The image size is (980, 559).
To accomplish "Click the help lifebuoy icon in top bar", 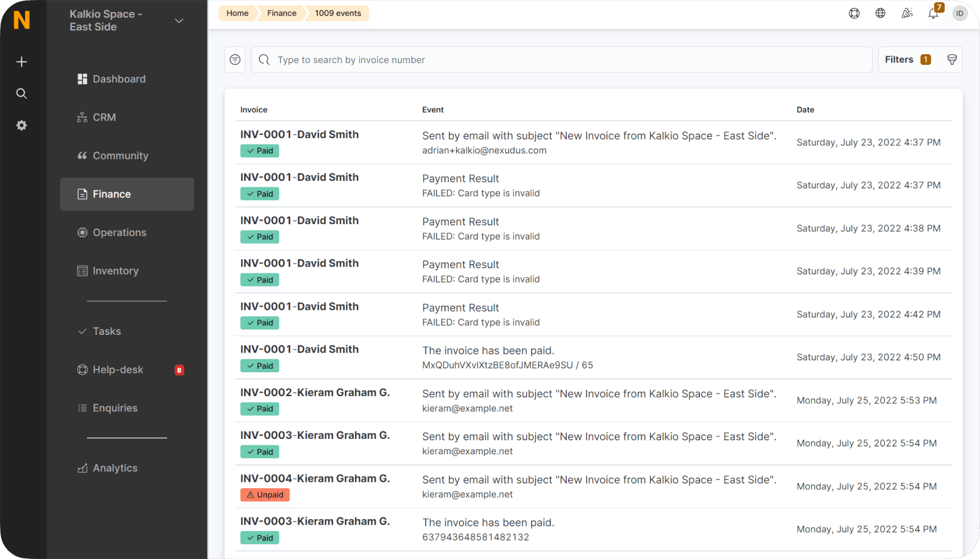I will coord(854,12).
